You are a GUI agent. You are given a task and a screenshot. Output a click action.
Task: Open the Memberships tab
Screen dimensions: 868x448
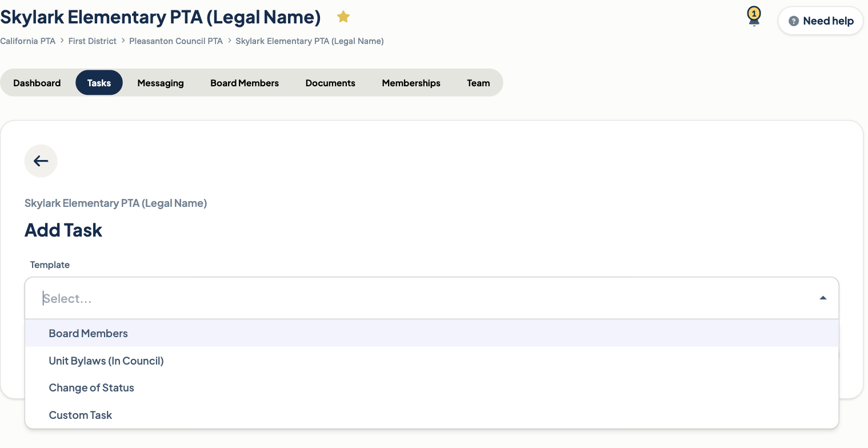pos(411,83)
